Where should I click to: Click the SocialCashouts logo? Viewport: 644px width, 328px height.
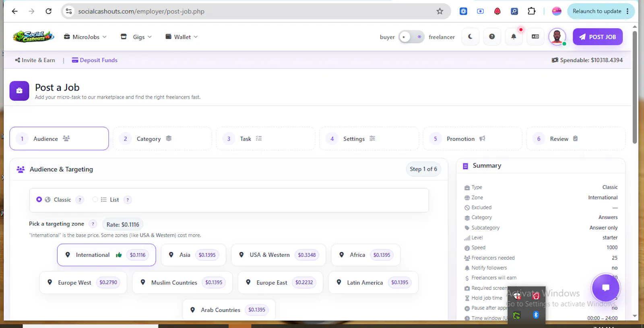click(33, 37)
